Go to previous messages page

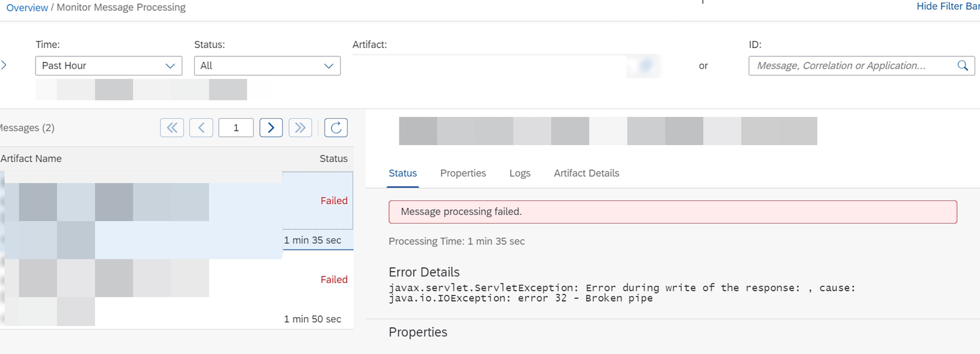(x=201, y=127)
